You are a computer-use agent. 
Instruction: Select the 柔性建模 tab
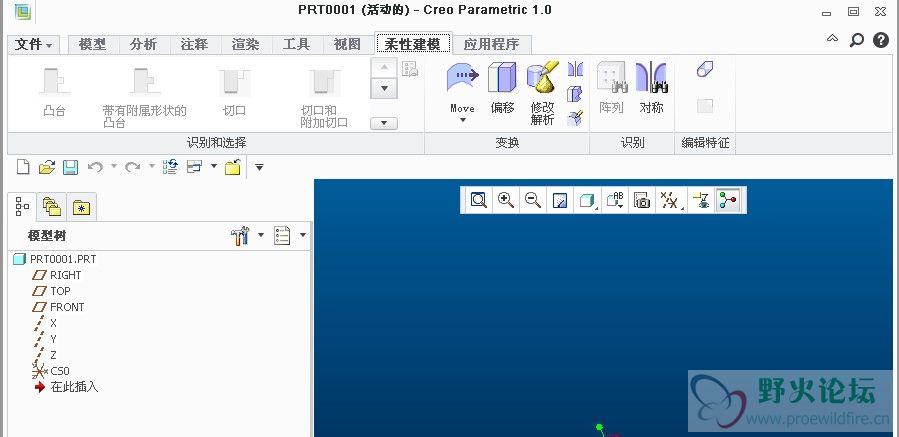[x=413, y=44]
